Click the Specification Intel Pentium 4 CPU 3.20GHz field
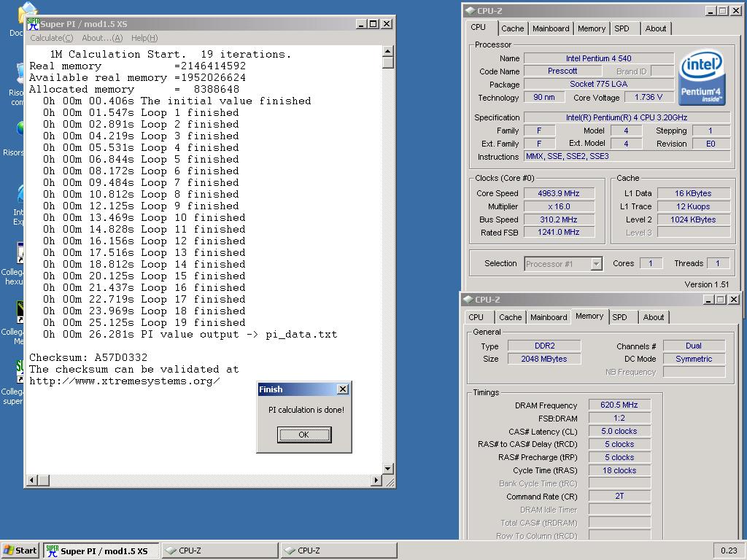747x560 pixels. [627, 117]
